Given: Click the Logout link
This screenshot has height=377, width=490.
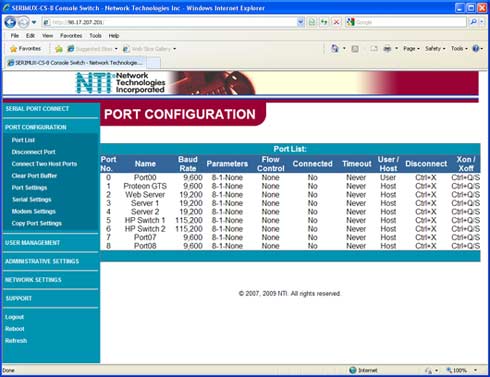Looking at the screenshot, I should (x=14, y=317).
